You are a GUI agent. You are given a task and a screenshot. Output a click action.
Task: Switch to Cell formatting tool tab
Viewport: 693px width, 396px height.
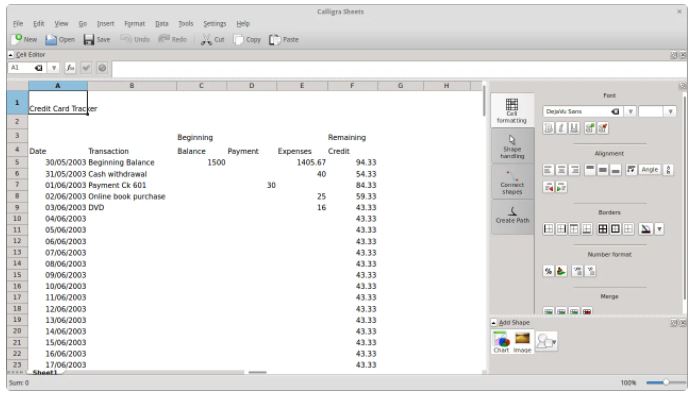(x=512, y=110)
